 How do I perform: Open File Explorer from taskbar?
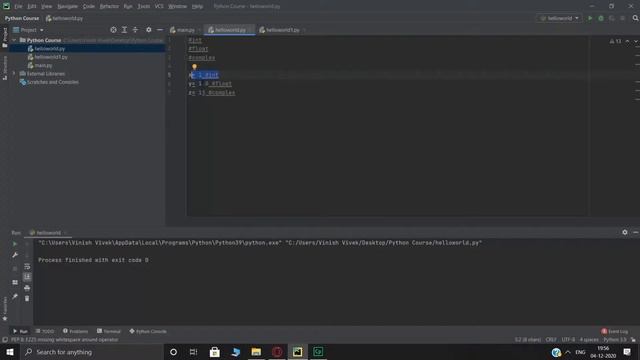(256, 352)
